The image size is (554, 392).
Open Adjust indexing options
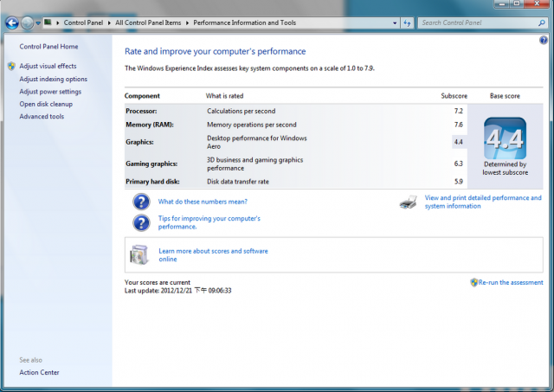pos(54,79)
